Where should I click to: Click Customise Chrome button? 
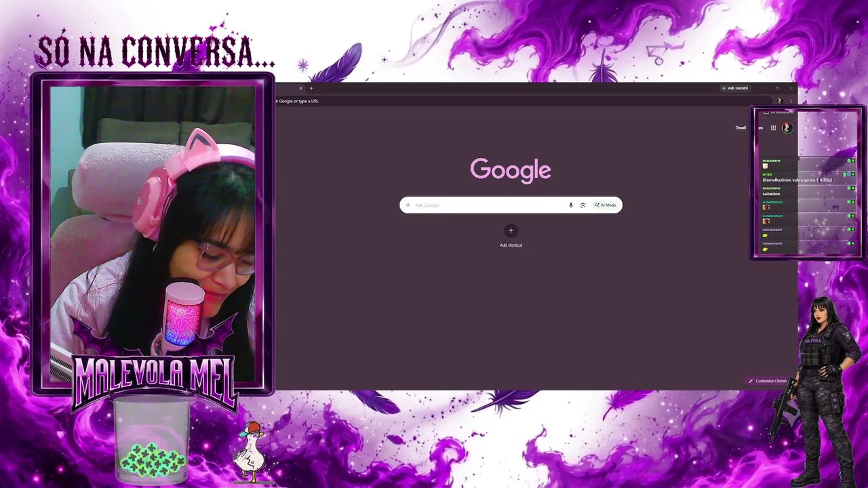[768, 381]
